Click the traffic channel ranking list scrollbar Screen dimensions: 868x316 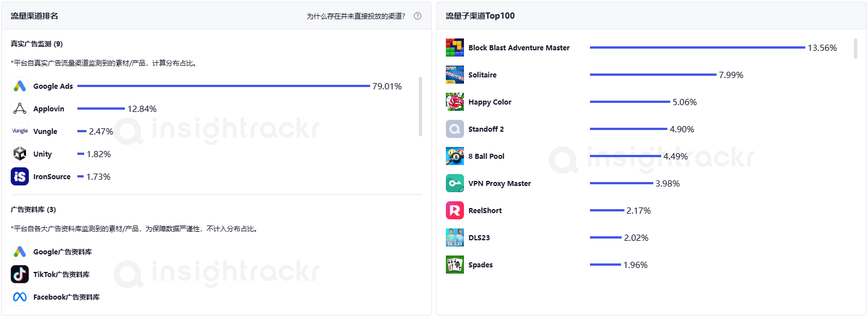coord(420,106)
